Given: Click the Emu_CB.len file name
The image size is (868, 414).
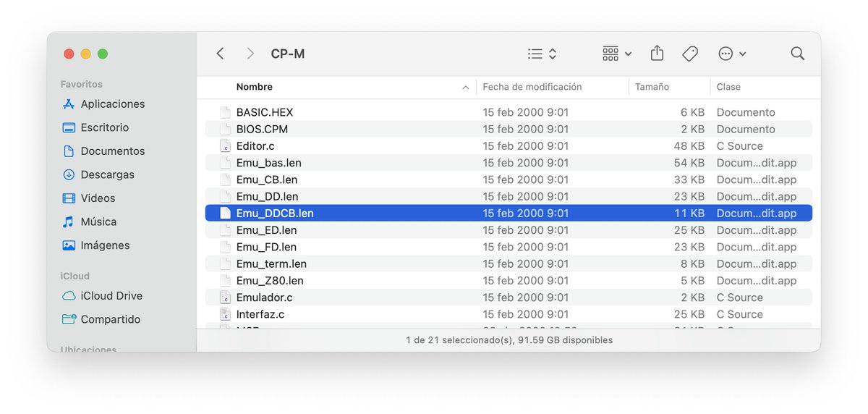Looking at the screenshot, I should point(267,179).
